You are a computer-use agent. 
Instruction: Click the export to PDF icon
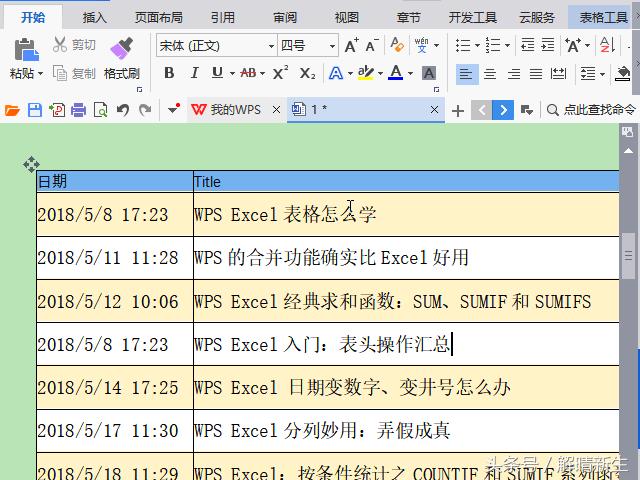[x=57, y=110]
